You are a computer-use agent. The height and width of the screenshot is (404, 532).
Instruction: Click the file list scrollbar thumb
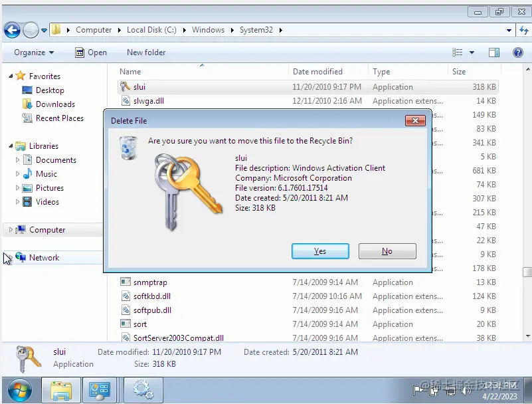tap(527, 272)
